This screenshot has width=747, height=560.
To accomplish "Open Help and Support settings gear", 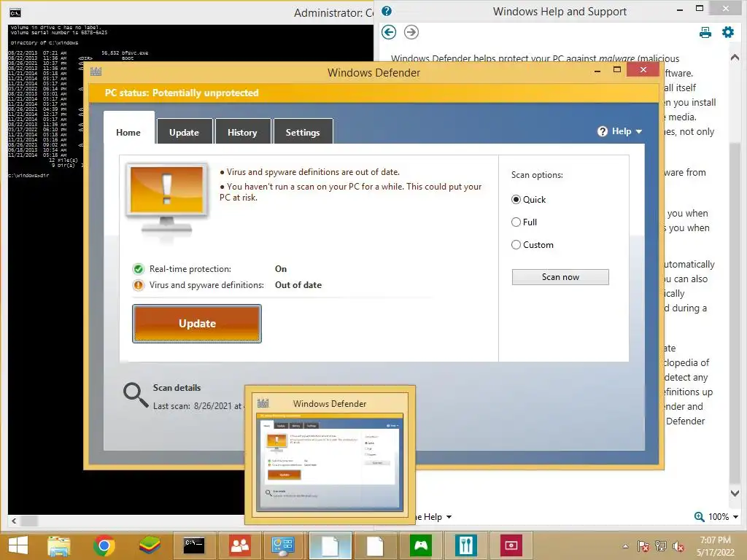I will (728, 32).
